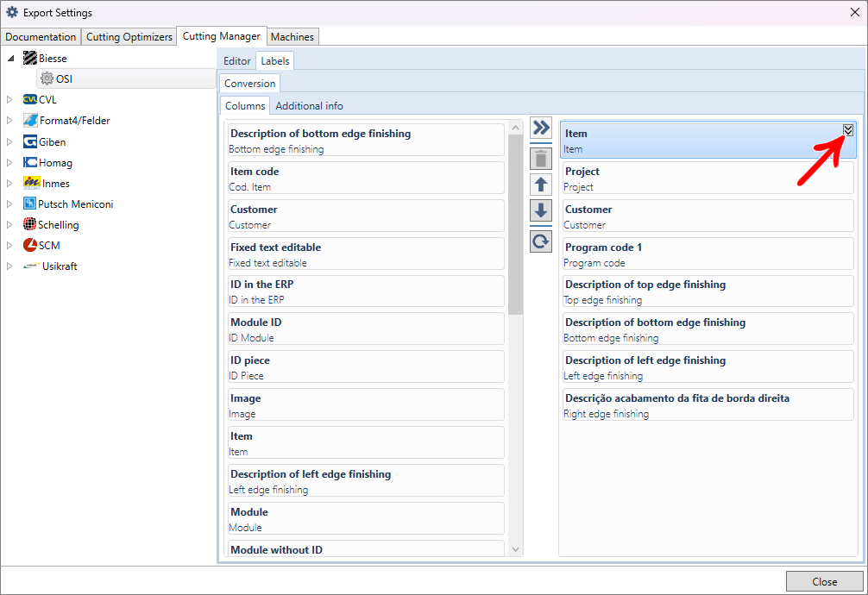Click the Close button
Image resolution: width=868 pixels, height=595 pixels.
824,581
